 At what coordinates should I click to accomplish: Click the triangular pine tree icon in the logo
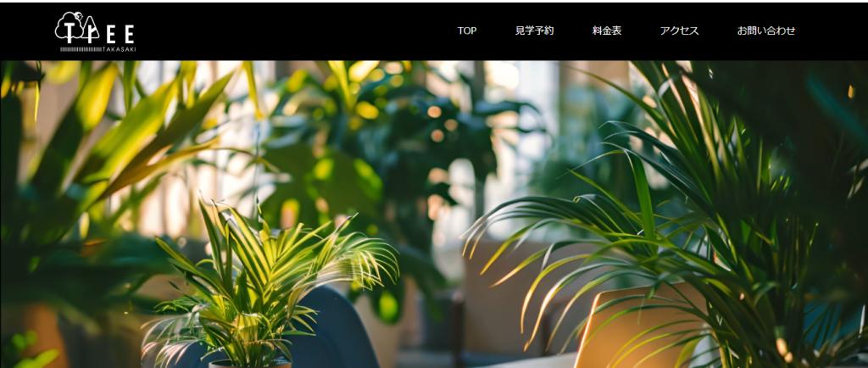(91, 31)
